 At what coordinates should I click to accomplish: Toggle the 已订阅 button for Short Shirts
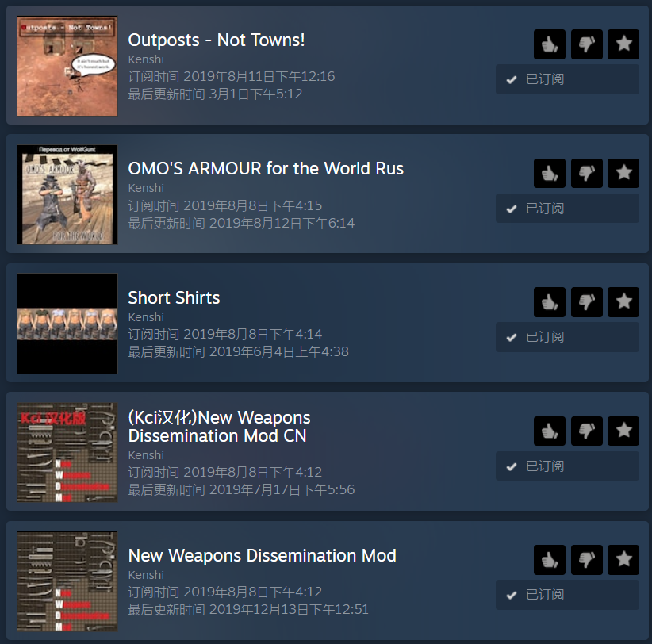point(567,337)
